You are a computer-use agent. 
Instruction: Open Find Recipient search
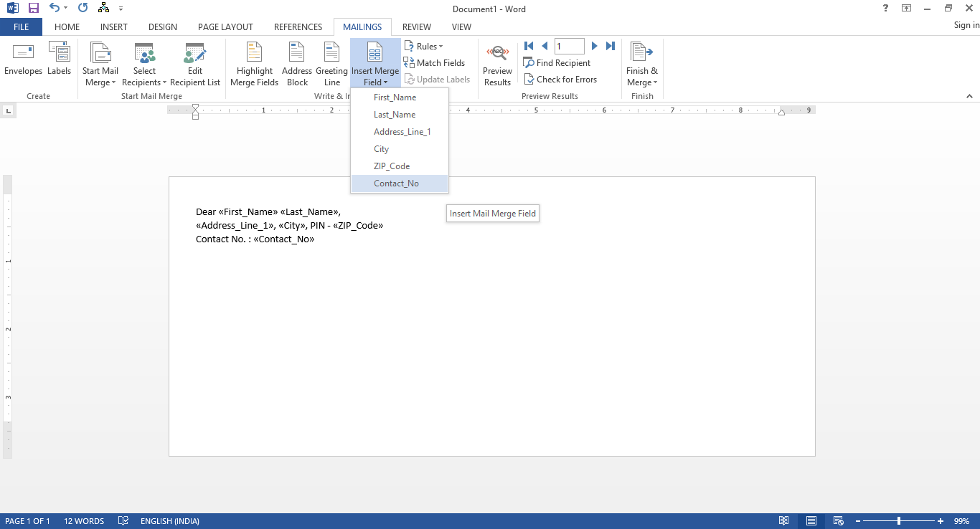tap(557, 62)
